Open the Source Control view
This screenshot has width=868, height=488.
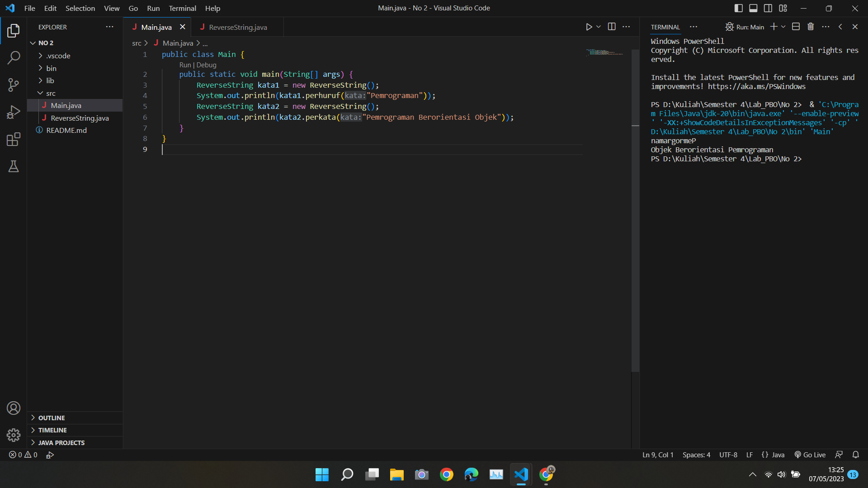(14, 84)
